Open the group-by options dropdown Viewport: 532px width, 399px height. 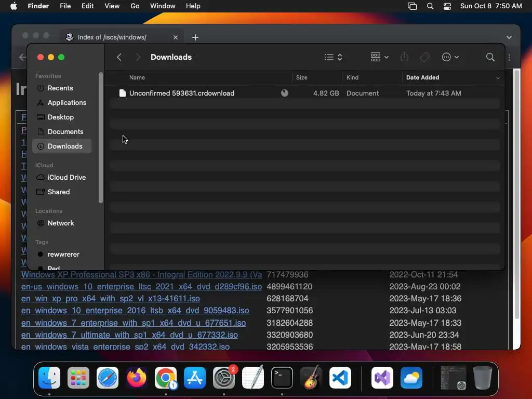coord(379,57)
